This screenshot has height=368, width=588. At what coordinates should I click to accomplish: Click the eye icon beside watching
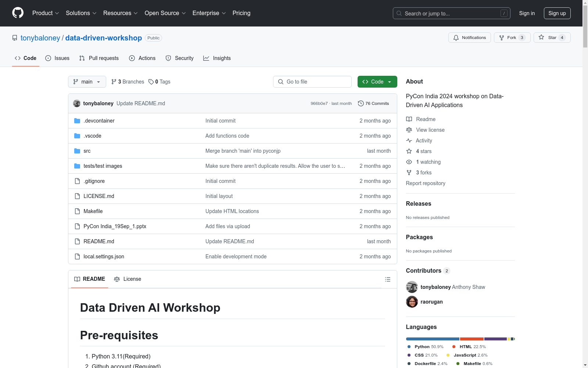pos(409,162)
